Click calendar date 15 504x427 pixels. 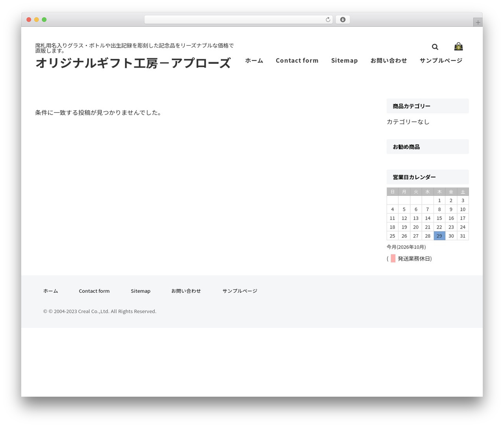click(439, 218)
